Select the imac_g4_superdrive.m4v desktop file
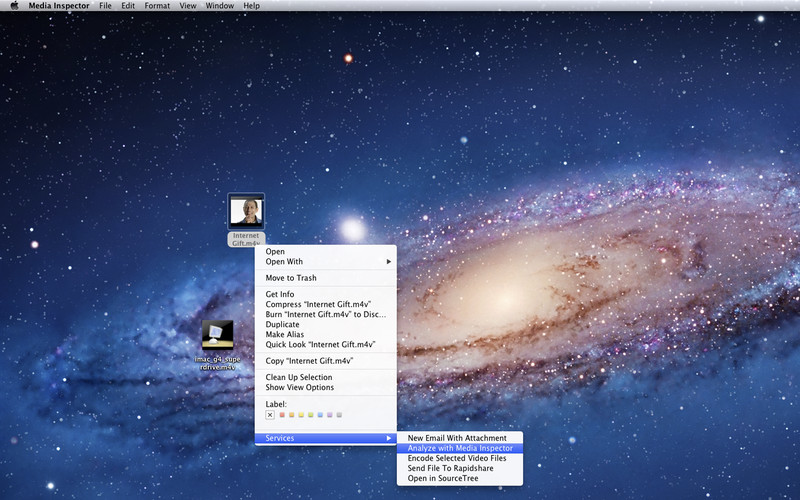This screenshot has height=500, width=800. pyautogui.click(x=217, y=335)
